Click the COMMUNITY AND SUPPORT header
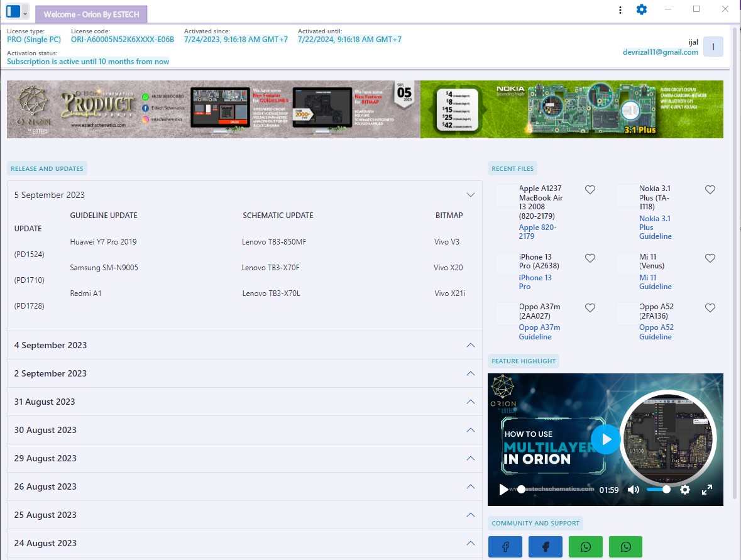The image size is (741, 560). (535, 523)
